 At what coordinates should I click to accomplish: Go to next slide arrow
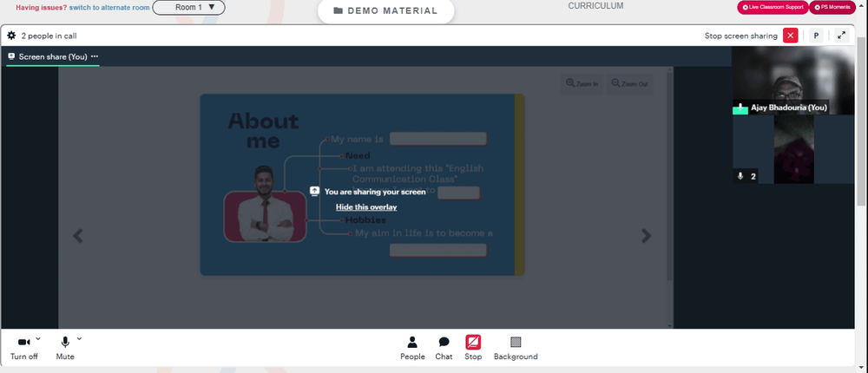[646, 236]
